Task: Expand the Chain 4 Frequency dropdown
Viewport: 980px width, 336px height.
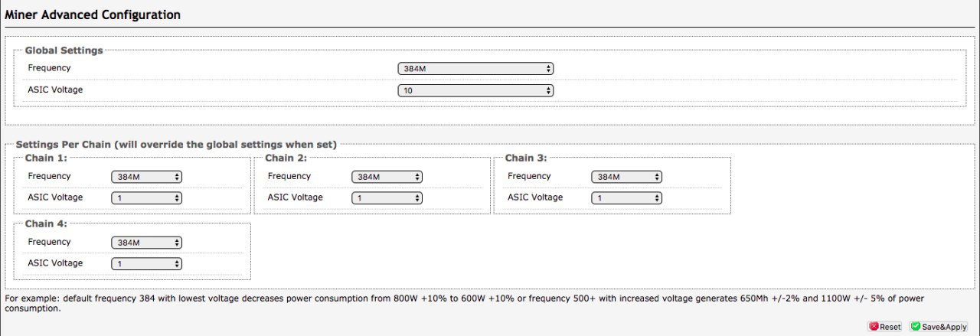Action: click(x=146, y=243)
